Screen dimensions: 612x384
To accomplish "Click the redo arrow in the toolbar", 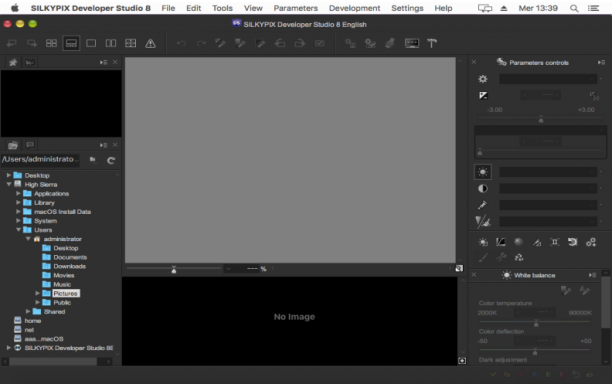I will coord(201,43).
